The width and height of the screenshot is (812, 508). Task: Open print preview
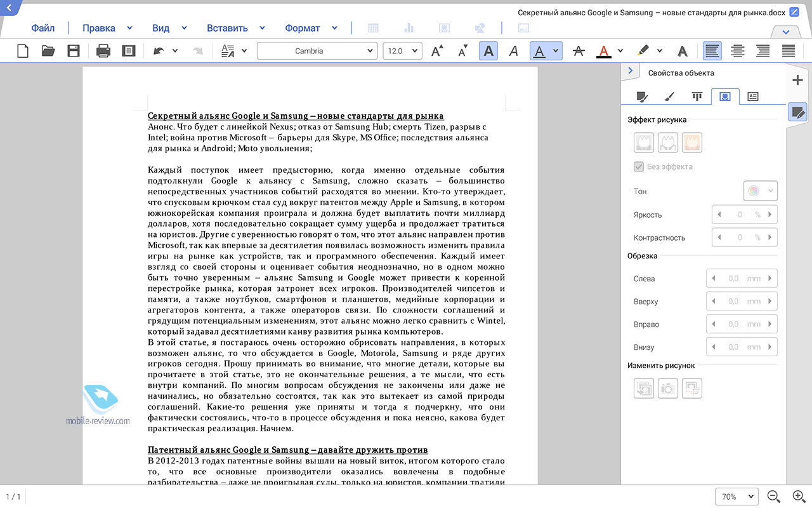click(129, 51)
